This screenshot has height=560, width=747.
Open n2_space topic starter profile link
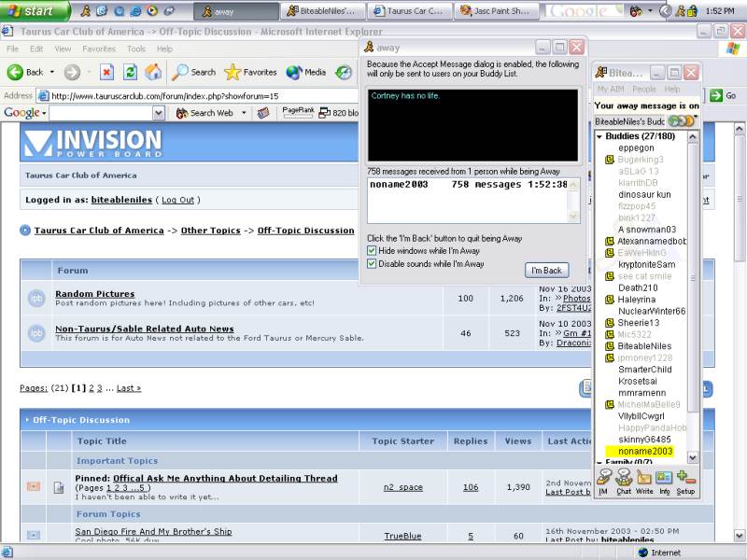[403, 487]
